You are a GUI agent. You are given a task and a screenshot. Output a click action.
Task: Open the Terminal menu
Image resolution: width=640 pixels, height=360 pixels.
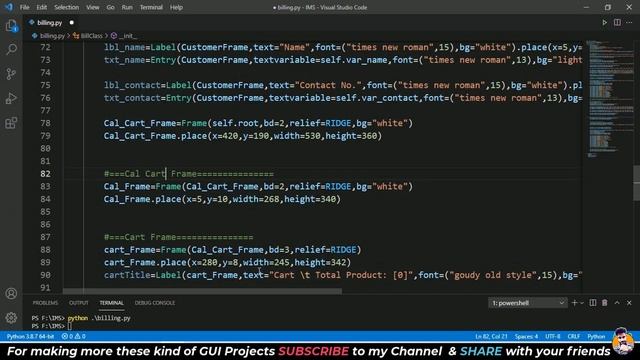[x=151, y=7]
